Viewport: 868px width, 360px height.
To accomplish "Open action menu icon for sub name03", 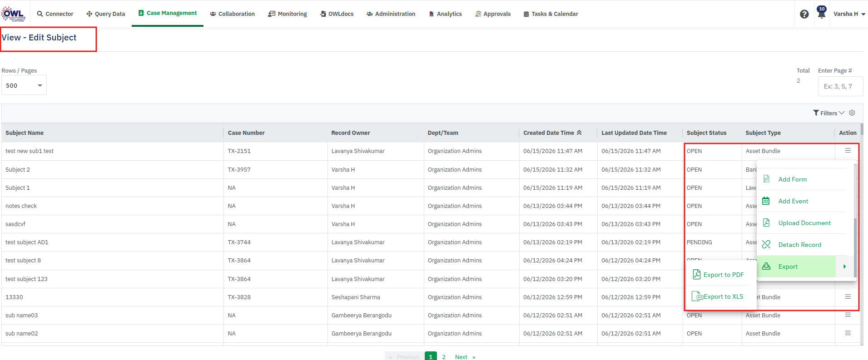I will tap(848, 315).
